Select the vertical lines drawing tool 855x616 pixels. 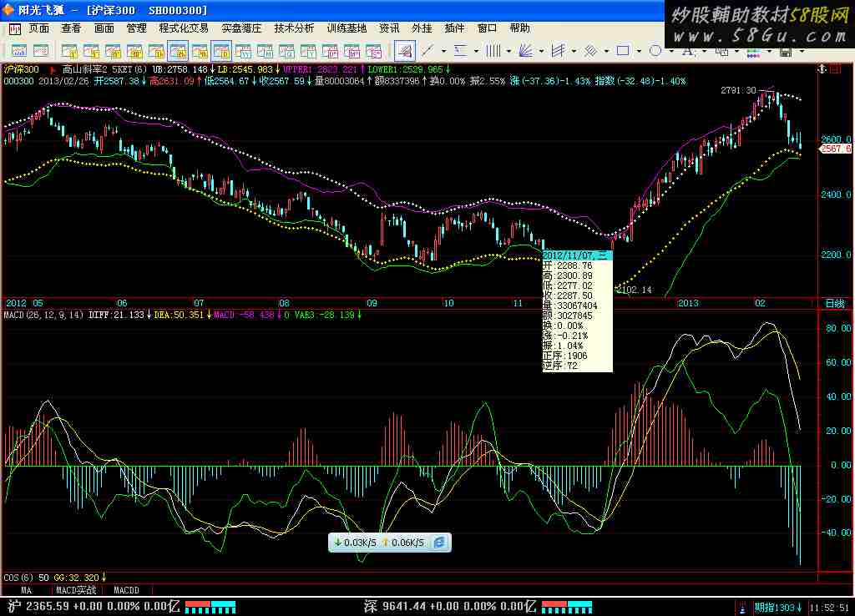pyautogui.click(x=493, y=51)
